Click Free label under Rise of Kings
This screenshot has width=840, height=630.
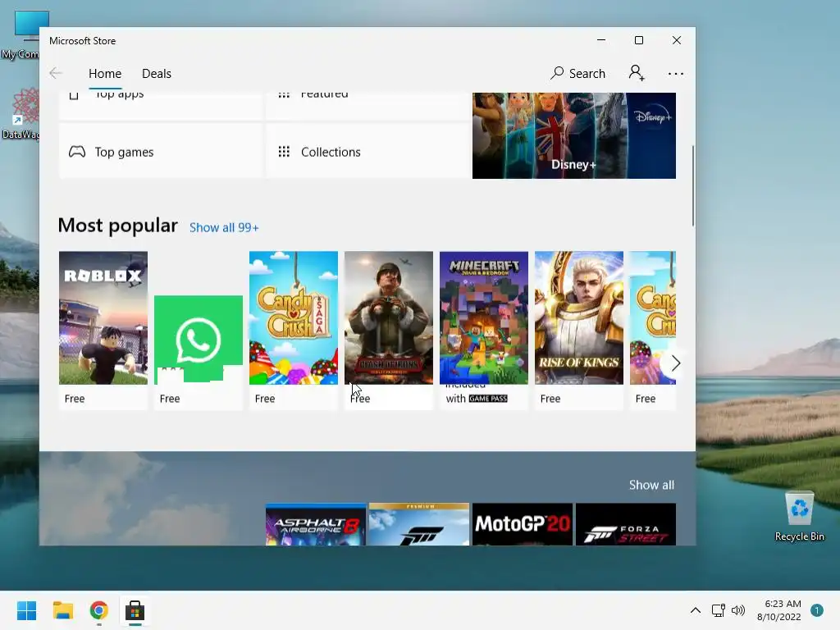coord(550,399)
